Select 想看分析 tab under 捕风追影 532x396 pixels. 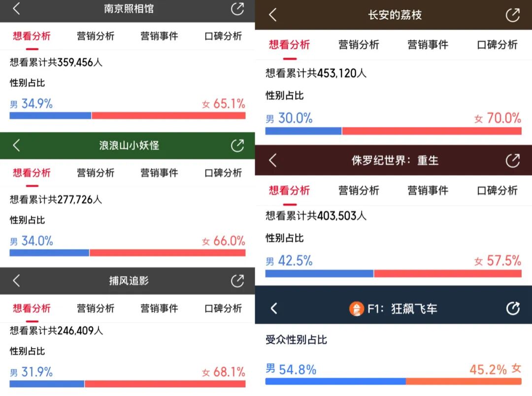[32, 308]
